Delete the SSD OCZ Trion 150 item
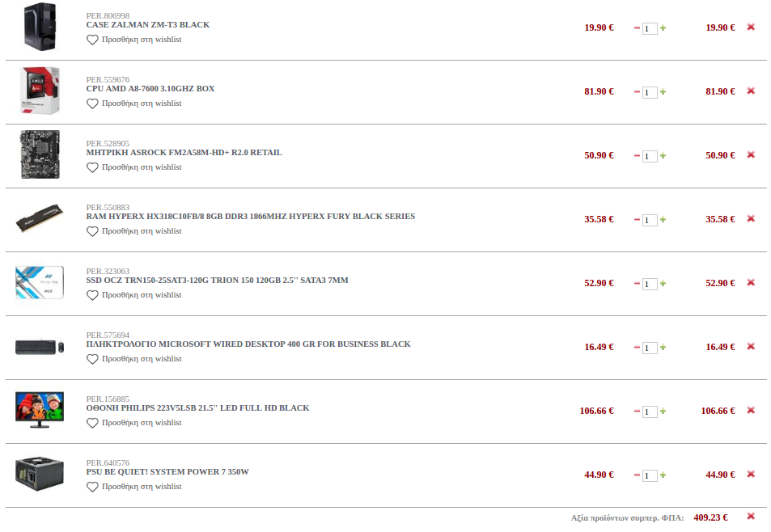Screen dimensions: 771x532 [x=750, y=282]
